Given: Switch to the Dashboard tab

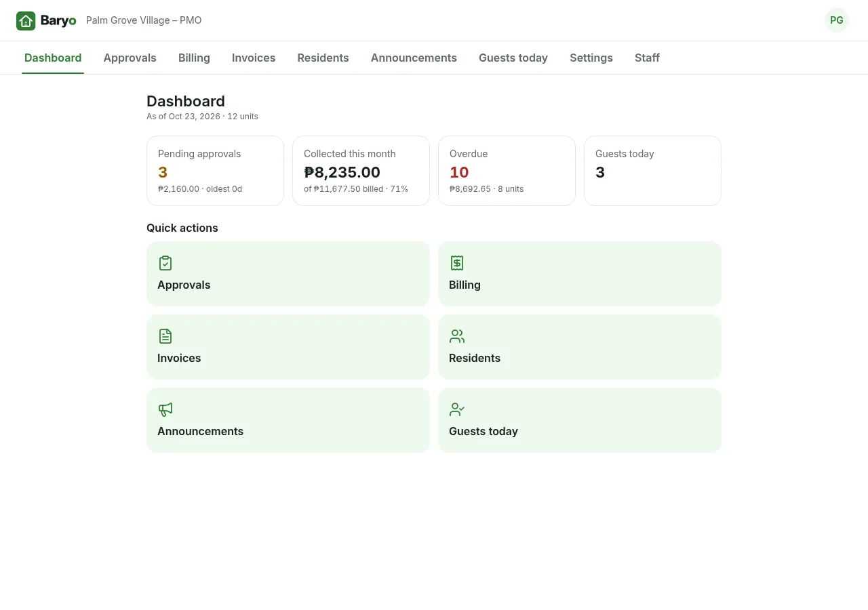Looking at the screenshot, I should (x=53, y=58).
